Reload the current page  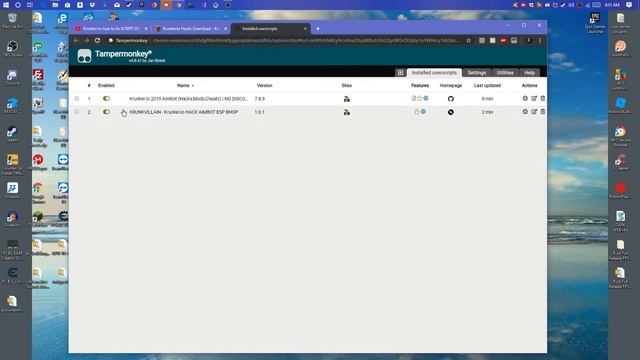point(97,40)
